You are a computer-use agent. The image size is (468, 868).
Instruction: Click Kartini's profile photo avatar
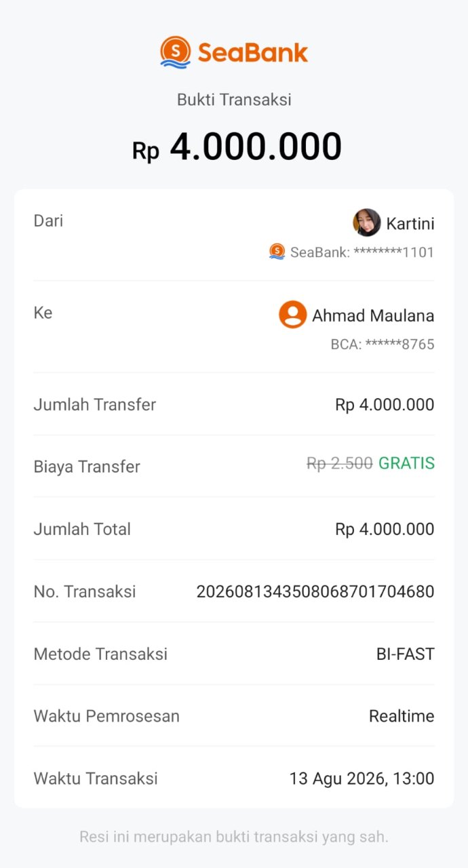point(367,222)
